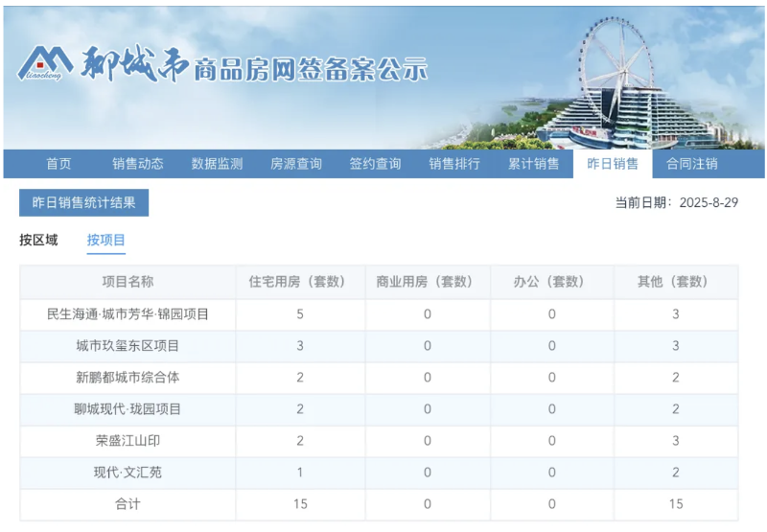The height and width of the screenshot is (532, 767).
Task: Click the current date 2025-8-29 text
Action: point(709,202)
